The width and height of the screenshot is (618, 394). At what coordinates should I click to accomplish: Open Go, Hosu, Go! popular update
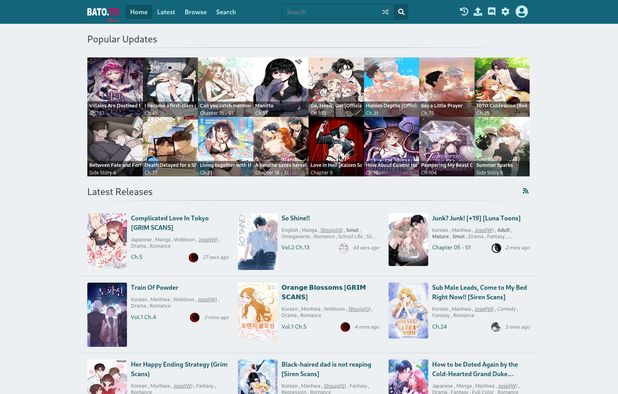(336, 87)
